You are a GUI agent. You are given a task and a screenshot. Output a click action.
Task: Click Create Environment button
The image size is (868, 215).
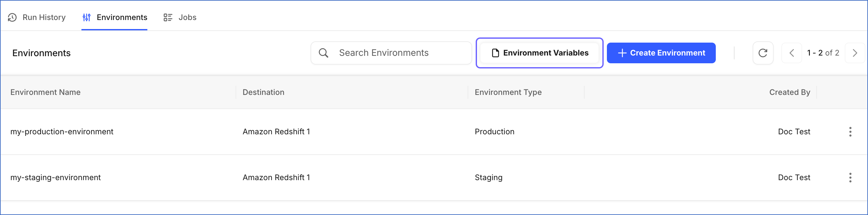[x=661, y=53]
